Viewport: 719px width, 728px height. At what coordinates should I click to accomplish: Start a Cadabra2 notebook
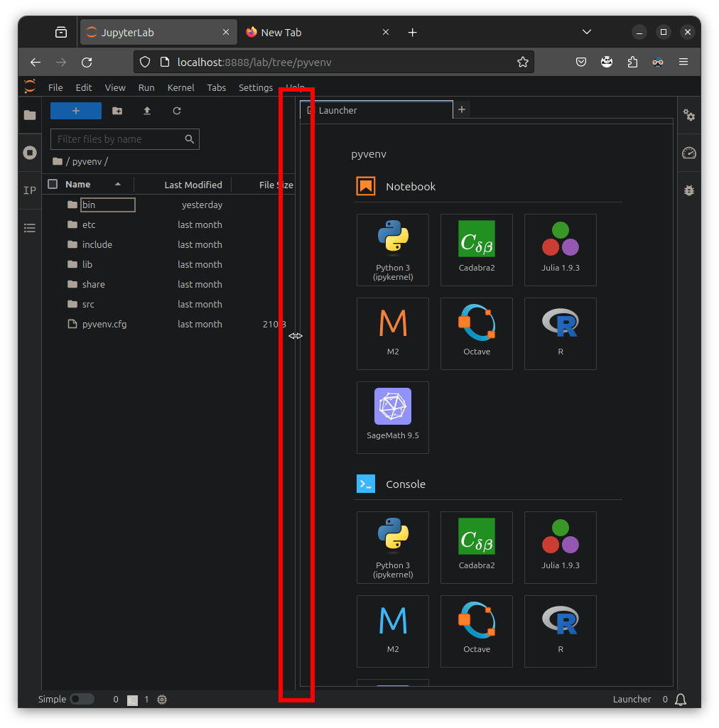coord(476,249)
